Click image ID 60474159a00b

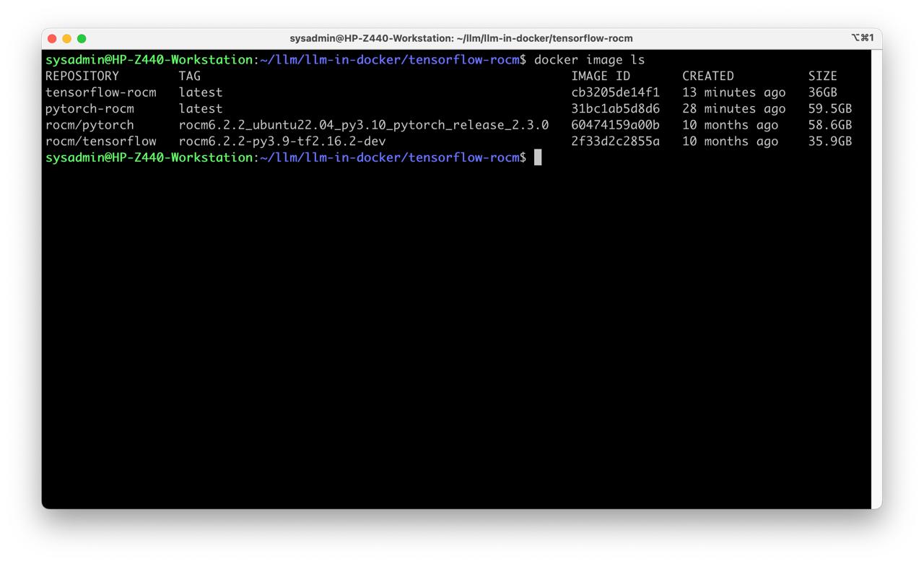point(616,125)
